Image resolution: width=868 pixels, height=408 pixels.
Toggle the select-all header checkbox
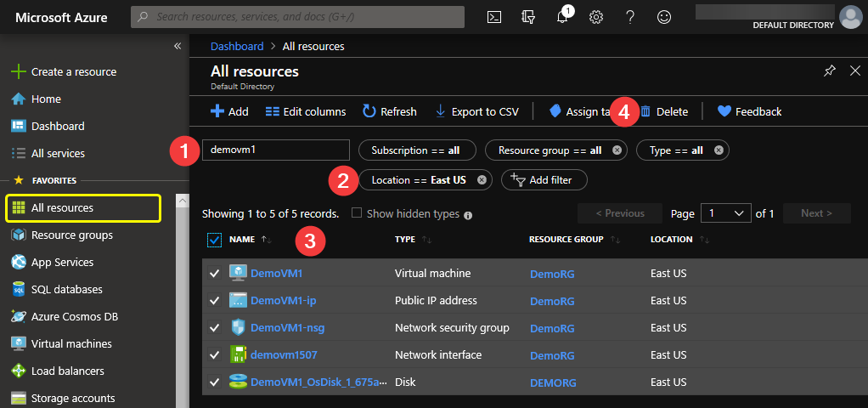pyautogui.click(x=214, y=240)
